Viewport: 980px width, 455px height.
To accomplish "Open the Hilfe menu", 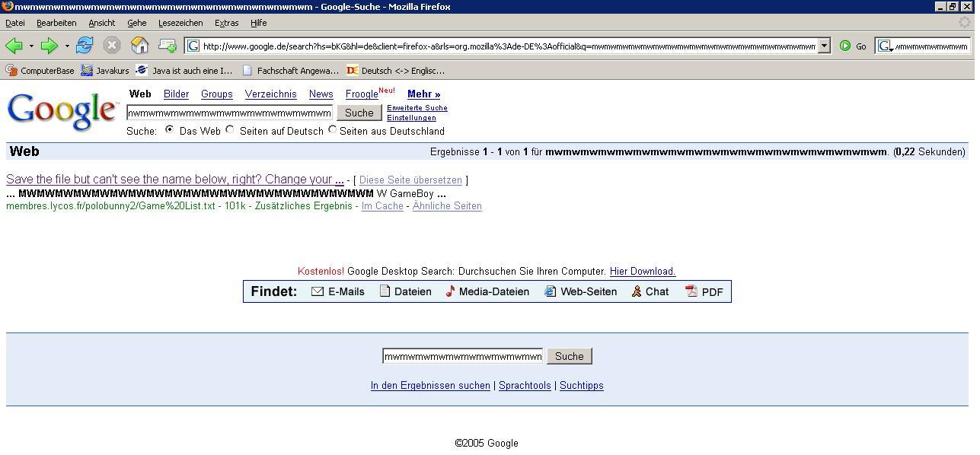I will 259,23.
